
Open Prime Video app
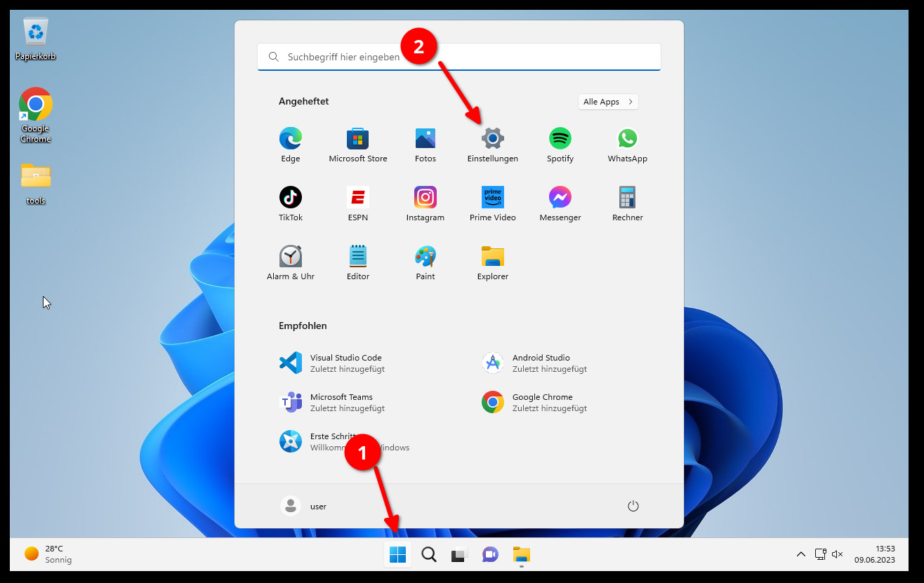coord(493,204)
